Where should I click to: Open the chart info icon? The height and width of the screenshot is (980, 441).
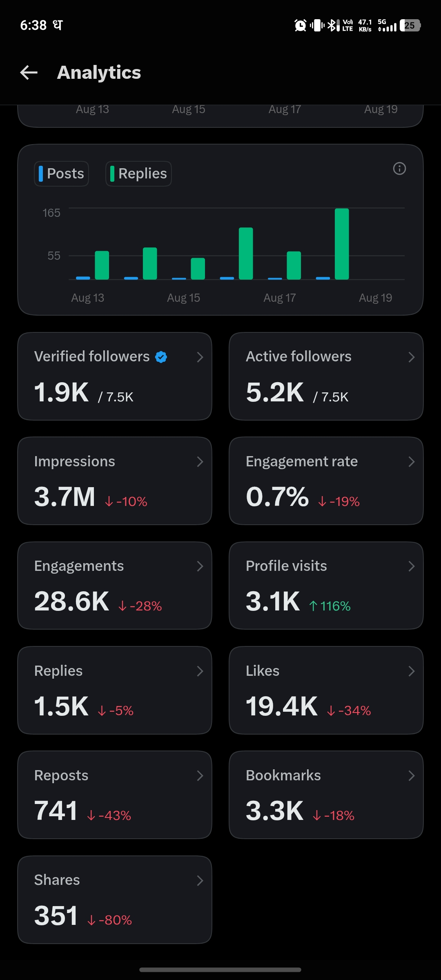(x=399, y=168)
